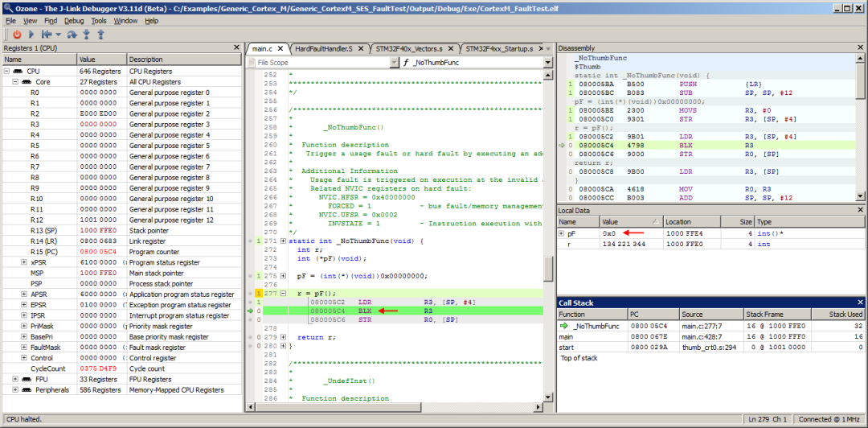Click the source editor vertical scrollbar thumb
Screen dimensions: 868x428
tap(548, 268)
